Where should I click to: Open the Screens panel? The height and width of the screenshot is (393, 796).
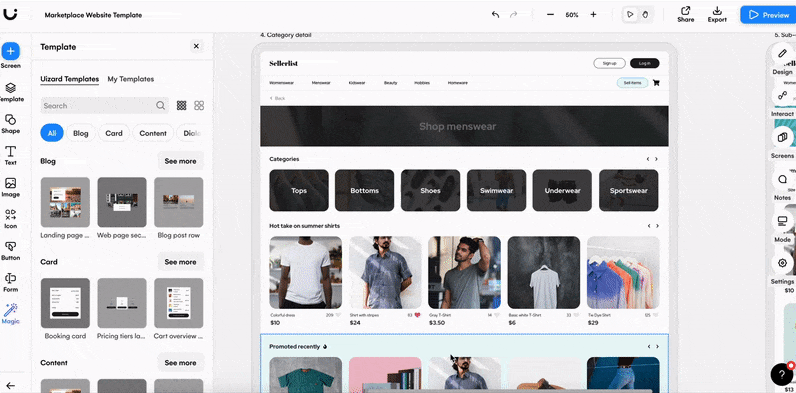782,137
